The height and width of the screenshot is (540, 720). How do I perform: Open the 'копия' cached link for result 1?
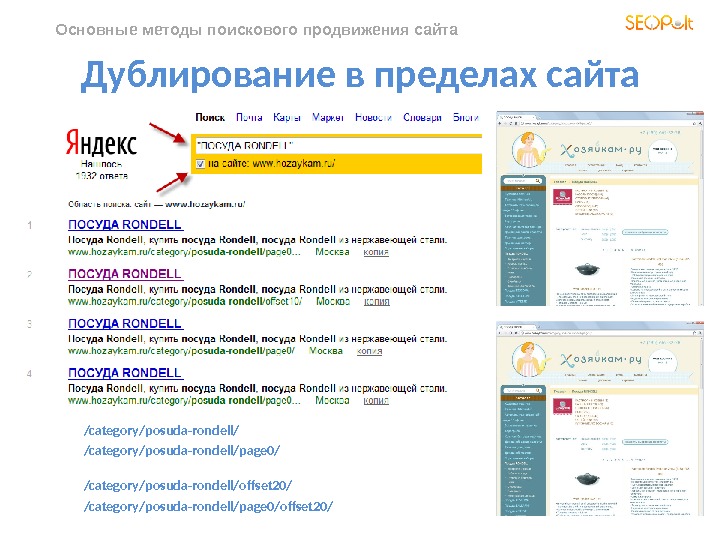click(376, 252)
